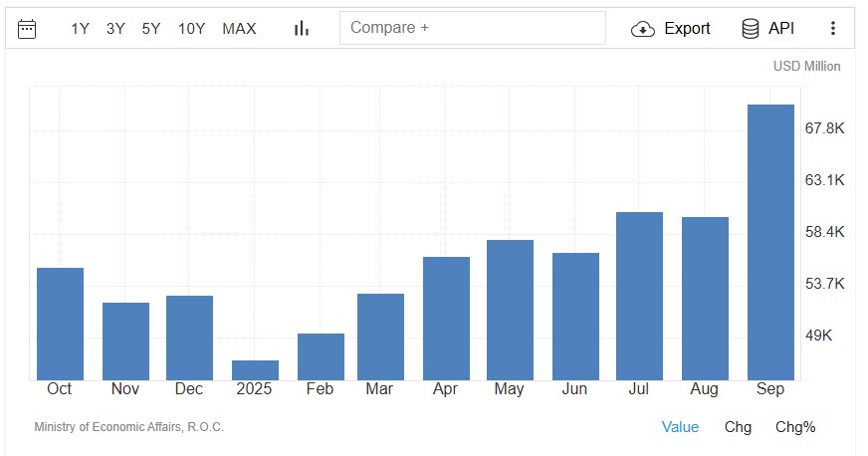Open the calendar date picker icon
This screenshot has width=868, height=456.
pyautogui.click(x=27, y=29)
